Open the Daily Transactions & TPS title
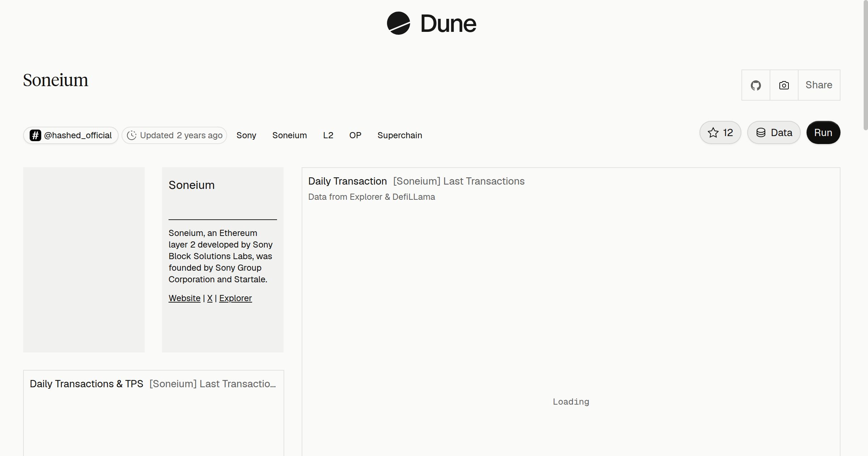The image size is (868, 456). pyautogui.click(x=86, y=384)
